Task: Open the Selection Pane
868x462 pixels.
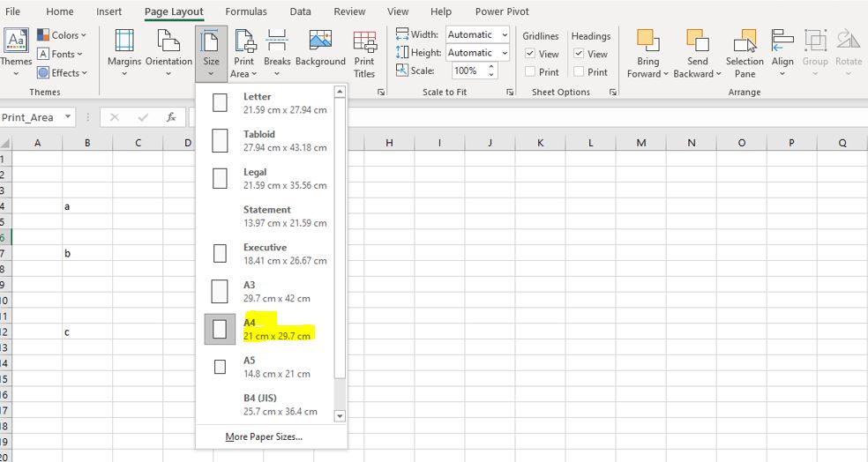Action: [745, 53]
